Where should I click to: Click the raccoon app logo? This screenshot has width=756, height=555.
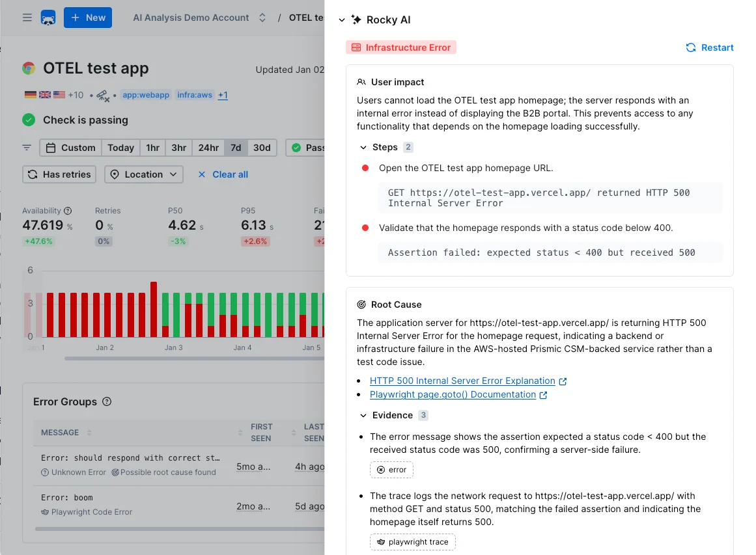[48, 18]
